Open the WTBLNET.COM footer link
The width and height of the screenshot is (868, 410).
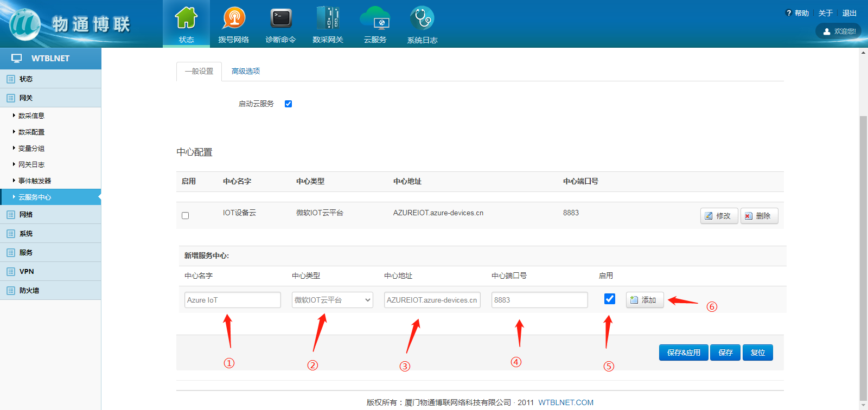[x=566, y=402]
